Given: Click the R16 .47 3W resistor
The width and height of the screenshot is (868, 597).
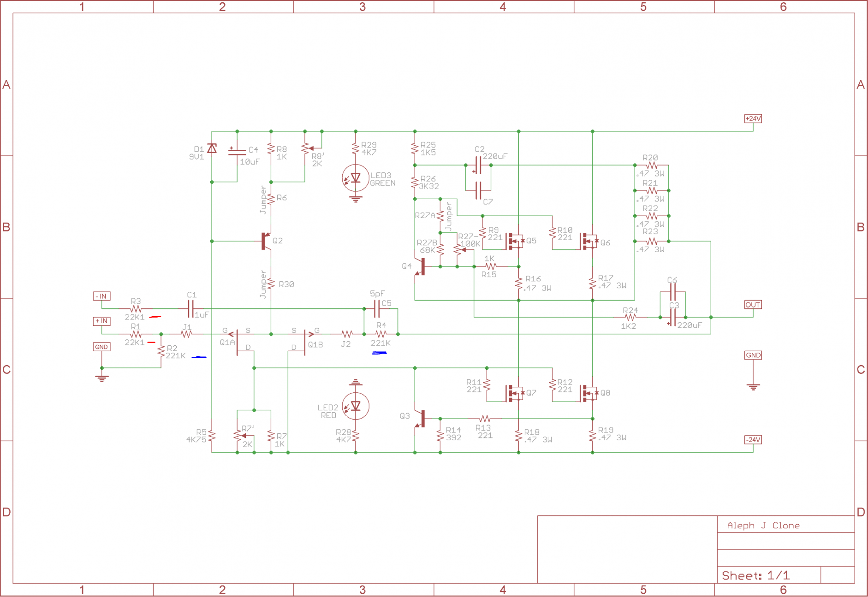Looking at the screenshot, I should coord(519,284).
